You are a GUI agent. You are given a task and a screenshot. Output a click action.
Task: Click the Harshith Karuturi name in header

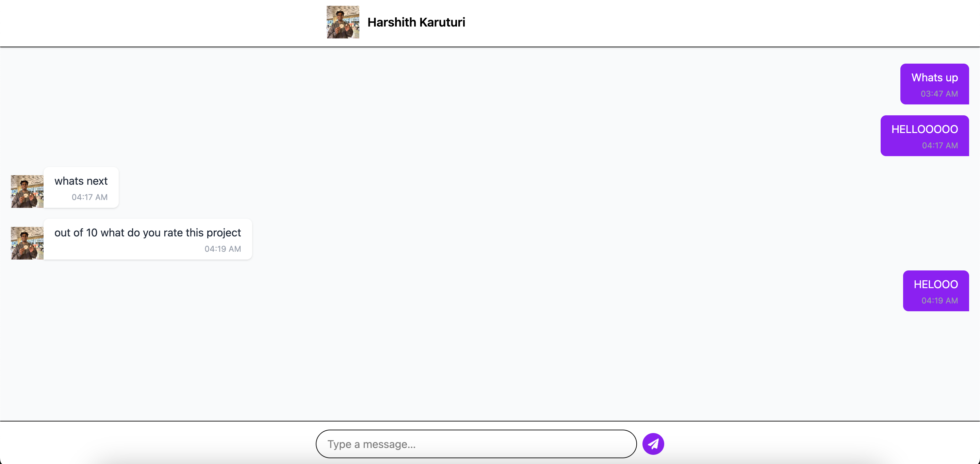416,22
